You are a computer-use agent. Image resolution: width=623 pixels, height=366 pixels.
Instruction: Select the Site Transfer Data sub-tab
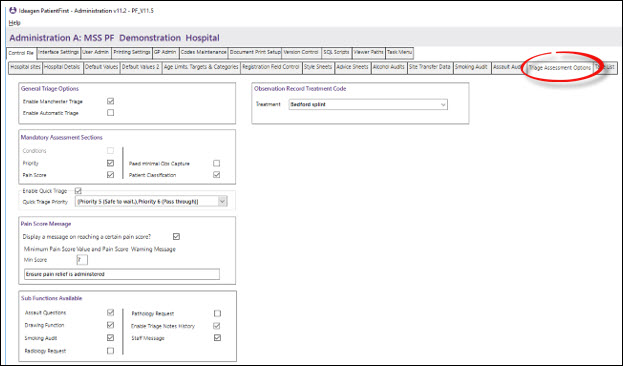pyautogui.click(x=430, y=68)
